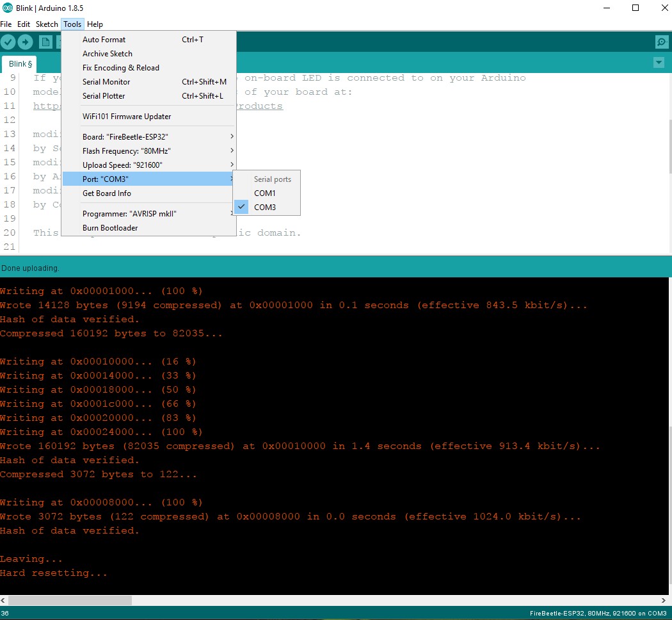The image size is (672, 620).
Task: Expand the Programmer "AVRISP mkII" submenu
Action: [x=149, y=214]
